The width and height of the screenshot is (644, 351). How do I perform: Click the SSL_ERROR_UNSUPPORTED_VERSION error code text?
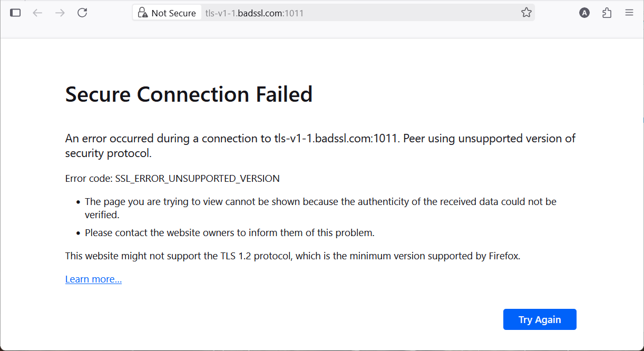click(197, 179)
